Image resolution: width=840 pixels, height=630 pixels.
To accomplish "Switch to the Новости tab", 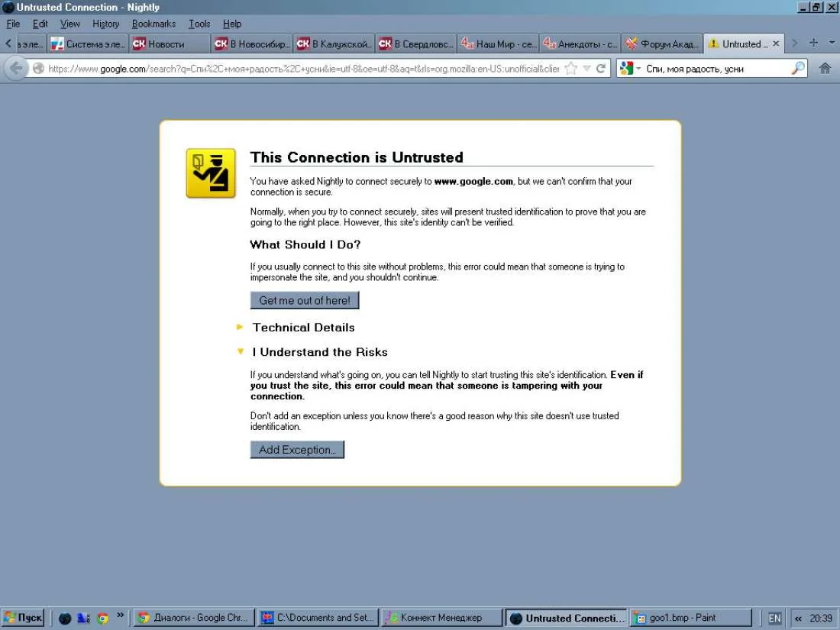I will [x=170, y=44].
